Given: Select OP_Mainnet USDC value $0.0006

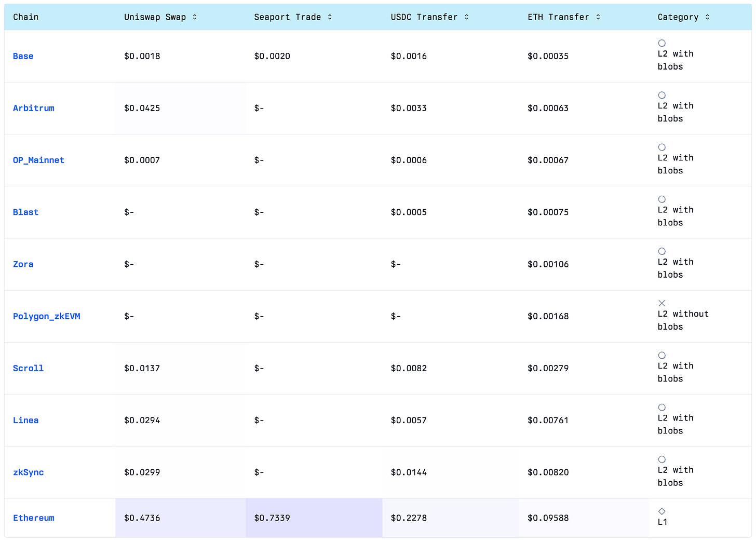Looking at the screenshot, I should coord(409,160).
